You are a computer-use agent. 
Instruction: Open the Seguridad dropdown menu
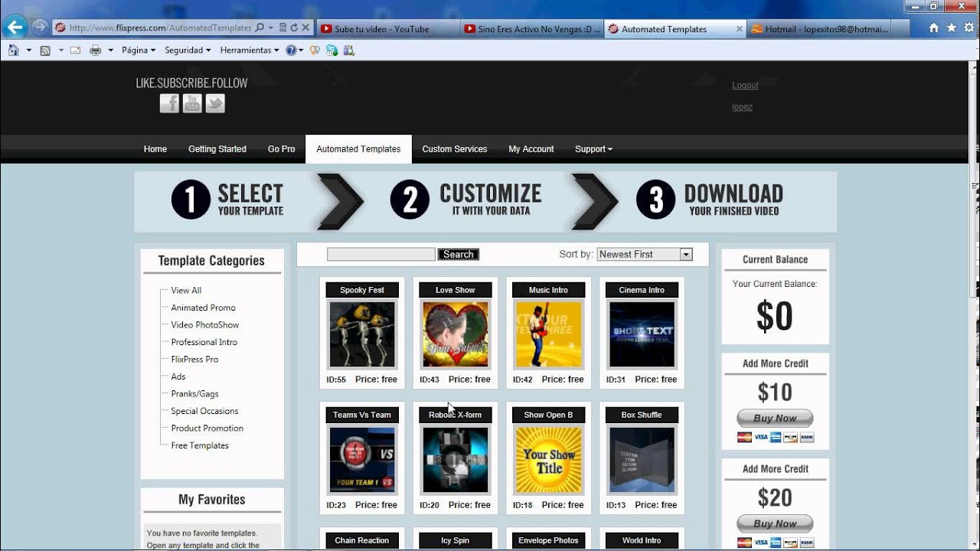pos(188,51)
